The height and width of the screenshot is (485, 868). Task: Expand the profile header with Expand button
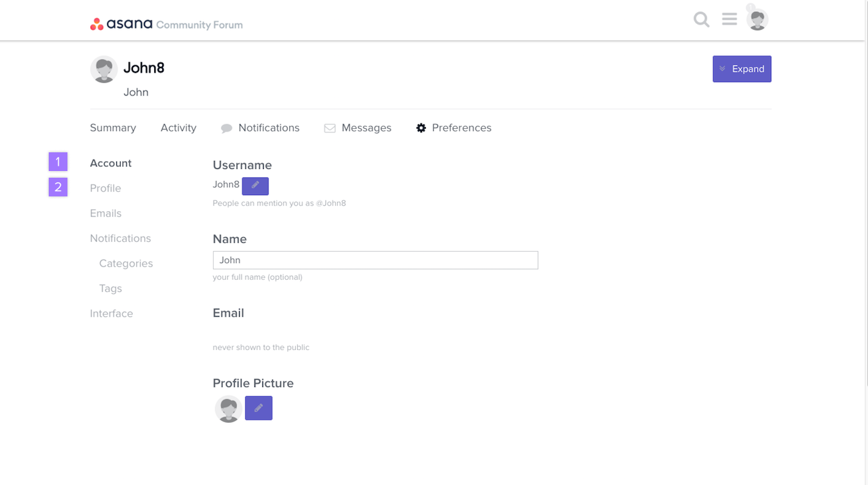pos(741,69)
